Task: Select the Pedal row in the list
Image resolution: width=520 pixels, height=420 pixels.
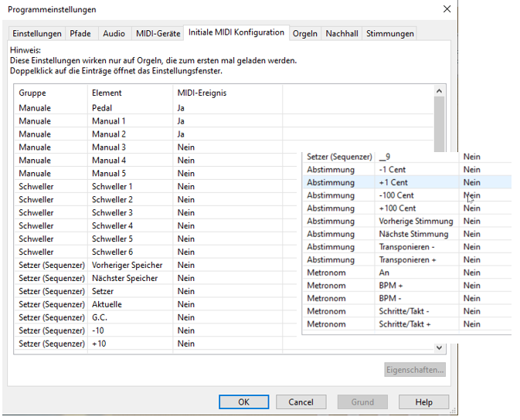Action: point(102,108)
